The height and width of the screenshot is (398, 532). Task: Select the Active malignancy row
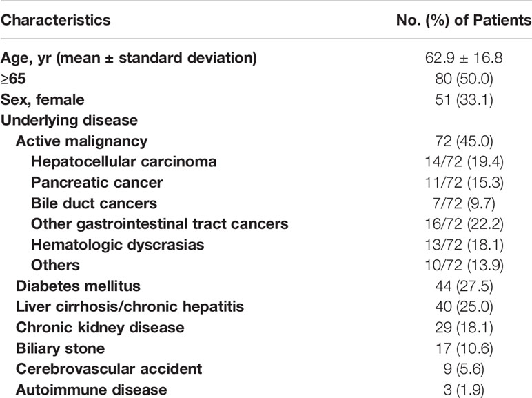(266, 141)
